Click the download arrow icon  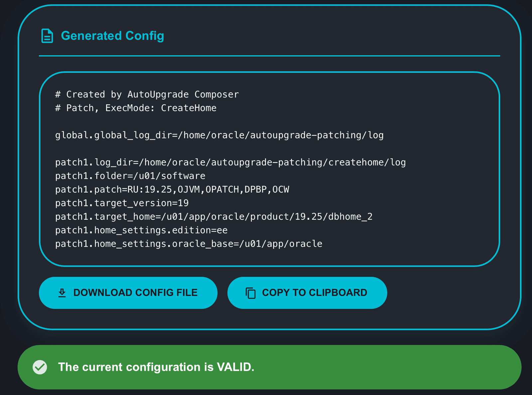[x=62, y=293]
